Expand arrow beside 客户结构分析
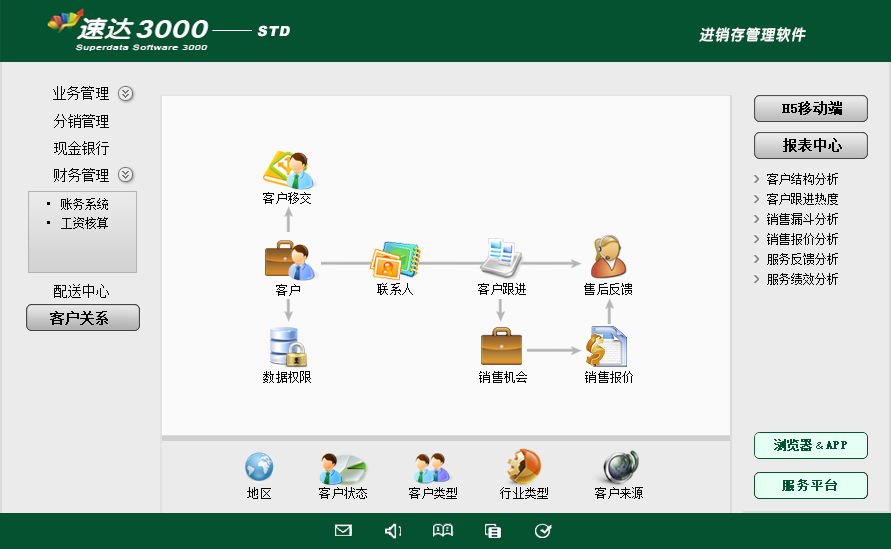 [756, 179]
